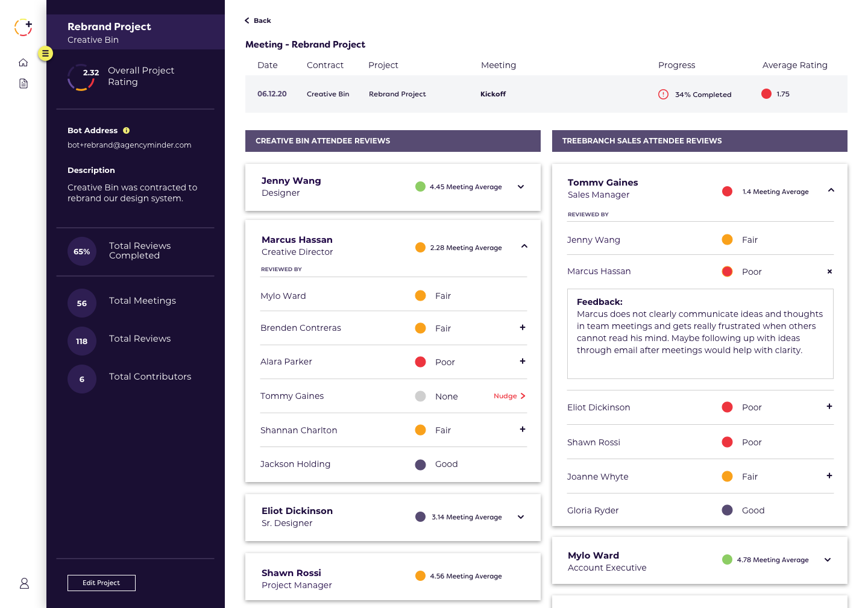The width and height of the screenshot is (868, 608).
Task: Expand Brenden Contreras review with plus icon
Action: click(523, 327)
